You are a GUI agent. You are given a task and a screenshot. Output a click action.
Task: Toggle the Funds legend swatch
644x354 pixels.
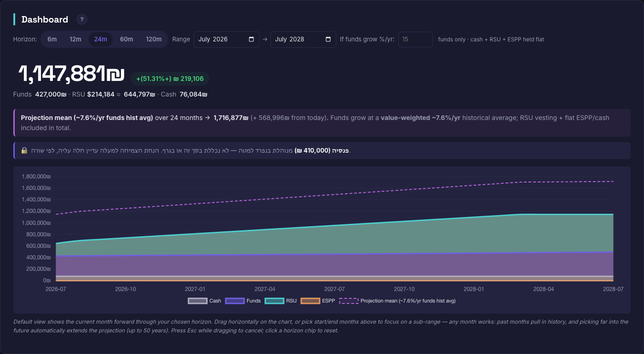[x=235, y=301]
